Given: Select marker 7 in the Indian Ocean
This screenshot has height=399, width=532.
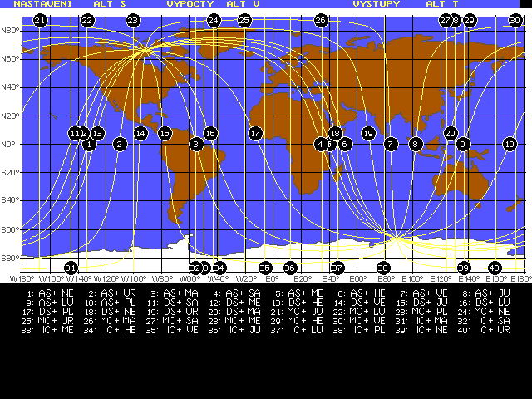Looking at the screenshot, I should tap(390, 144).
